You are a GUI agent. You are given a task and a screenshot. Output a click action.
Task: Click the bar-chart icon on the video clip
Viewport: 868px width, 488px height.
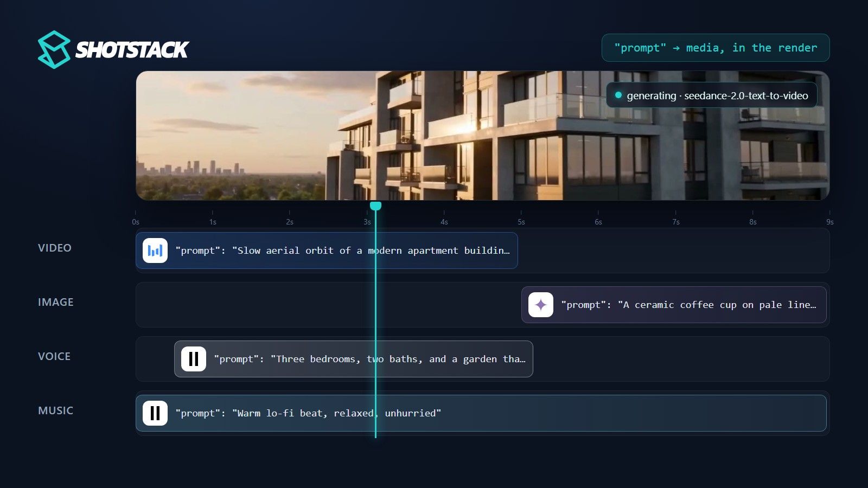[155, 251]
